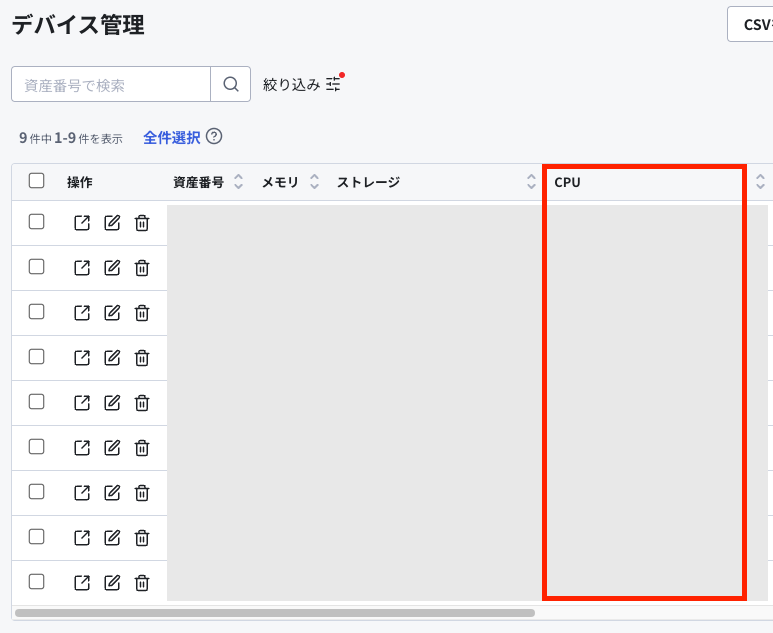The width and height of the screenshot is (773, 633).
Task: Delete the second row device
Action: click(142, 268)
